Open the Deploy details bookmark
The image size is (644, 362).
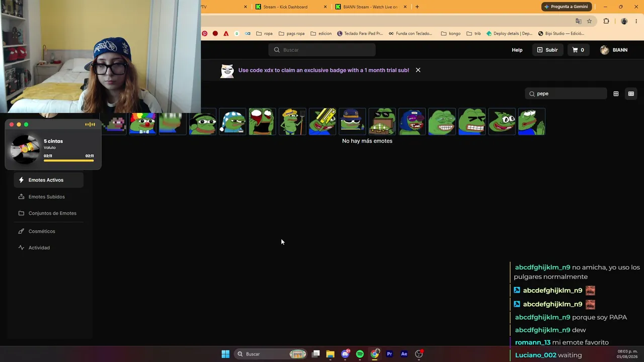509,34
